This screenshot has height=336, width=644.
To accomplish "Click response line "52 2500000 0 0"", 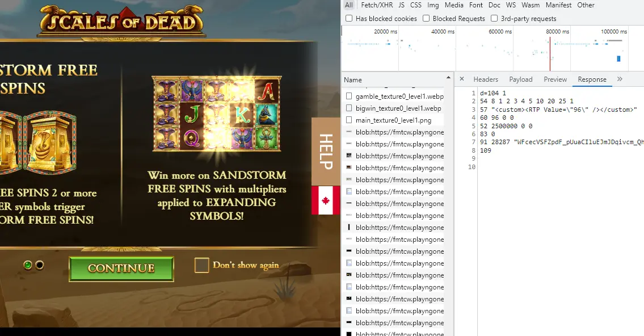I will [x=506, y=125].
